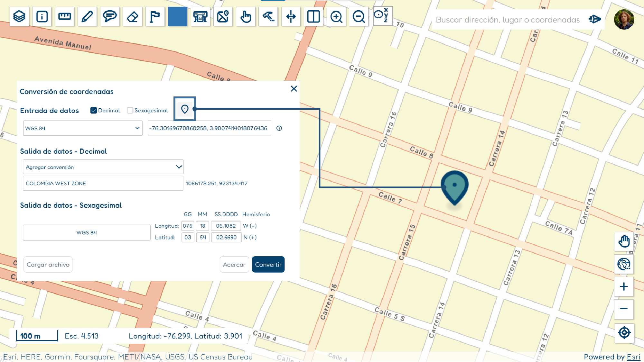Select the pencil draw tool
The height and width of the screenshot is (362, 644).
click(x=87, y=16)
